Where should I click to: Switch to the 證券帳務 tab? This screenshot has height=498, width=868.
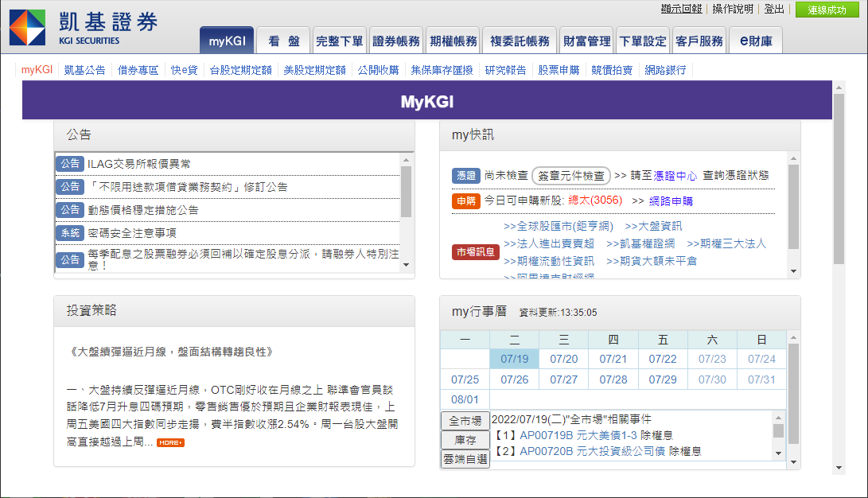tap(396, 41)
